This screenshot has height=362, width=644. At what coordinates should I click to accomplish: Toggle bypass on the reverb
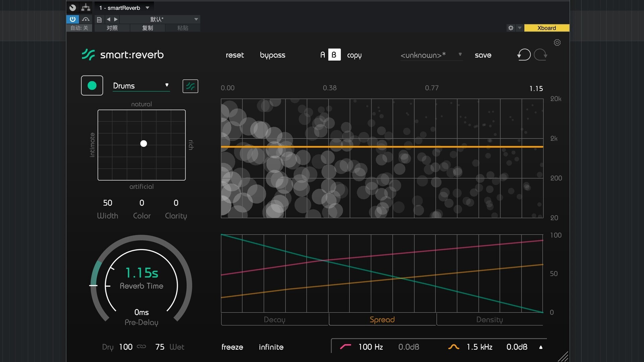272,55
